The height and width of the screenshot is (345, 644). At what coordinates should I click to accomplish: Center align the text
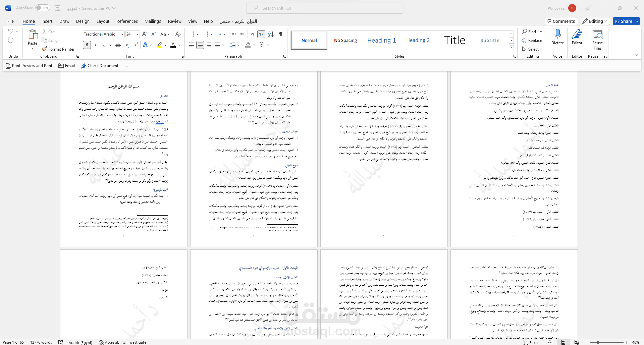coord(200,45)
